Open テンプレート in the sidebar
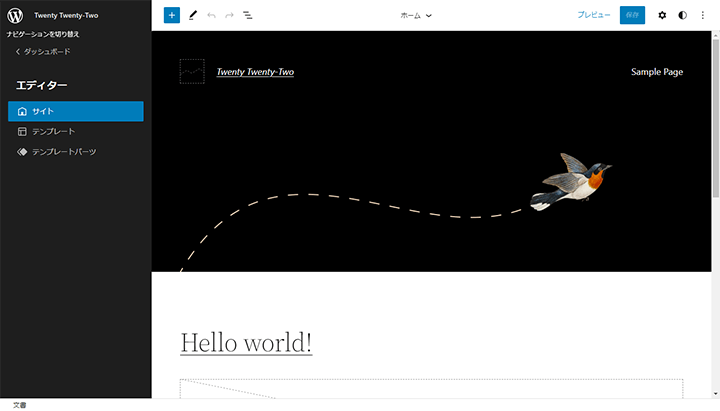720x411 pixels. [x=52, y=131]
